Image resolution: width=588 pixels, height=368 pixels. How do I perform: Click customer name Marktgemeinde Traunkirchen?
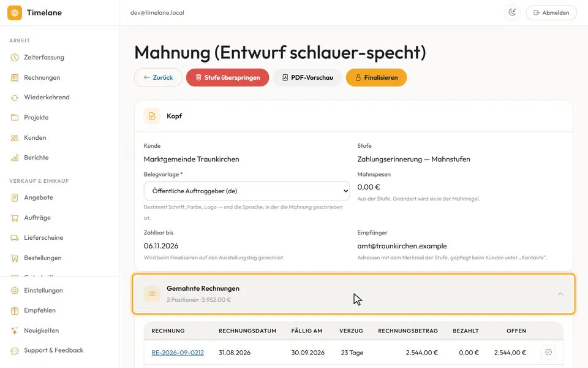(x=191, y=159)
